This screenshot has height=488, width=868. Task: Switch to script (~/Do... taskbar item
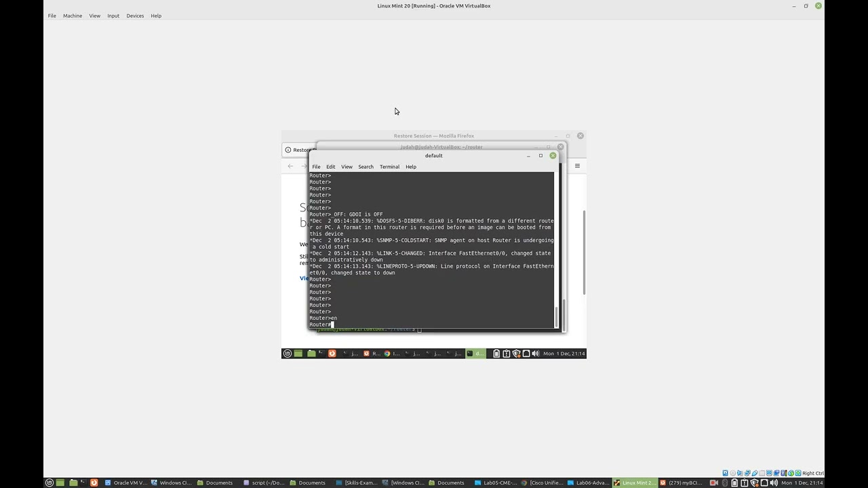(266, 483)
